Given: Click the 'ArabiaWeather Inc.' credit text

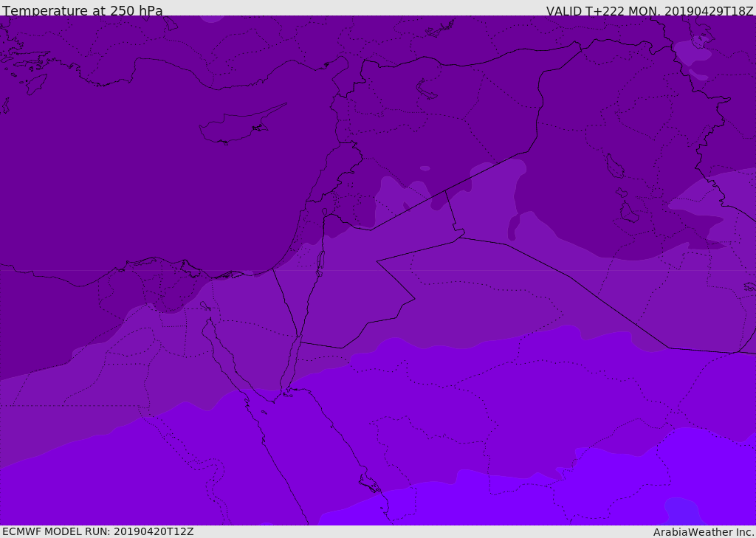Looking at the screenshot, I should tap(703, 532).
